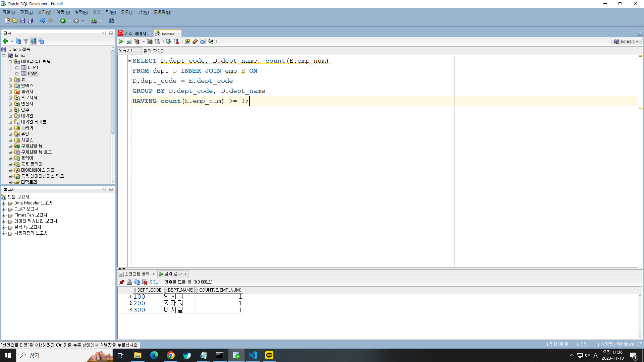Open SQL History clock icon

click(x=203, y=42)
